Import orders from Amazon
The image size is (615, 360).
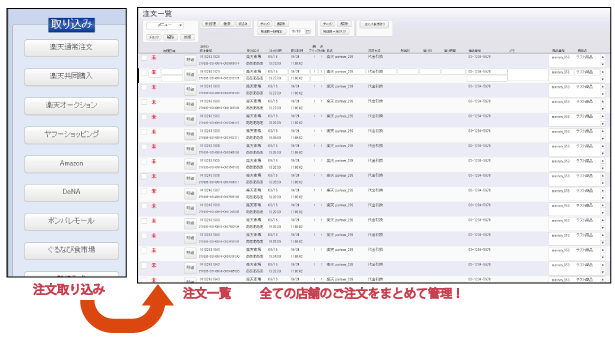71,164
